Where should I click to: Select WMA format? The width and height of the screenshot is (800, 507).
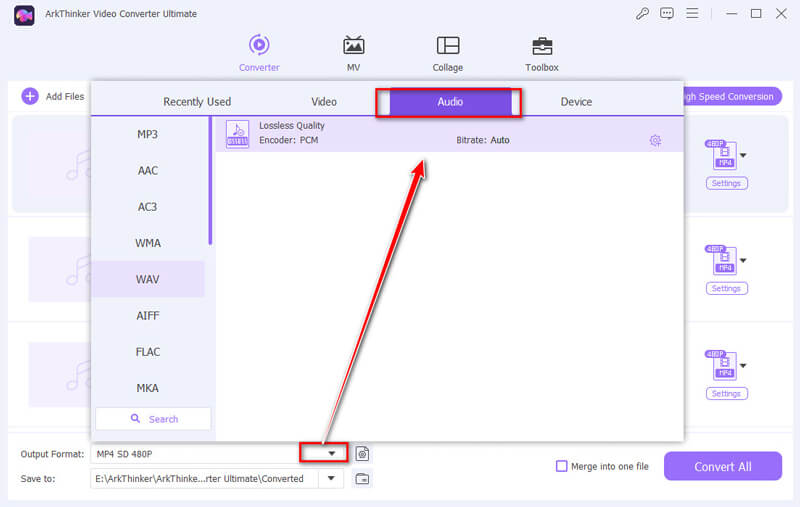point(147,243)
